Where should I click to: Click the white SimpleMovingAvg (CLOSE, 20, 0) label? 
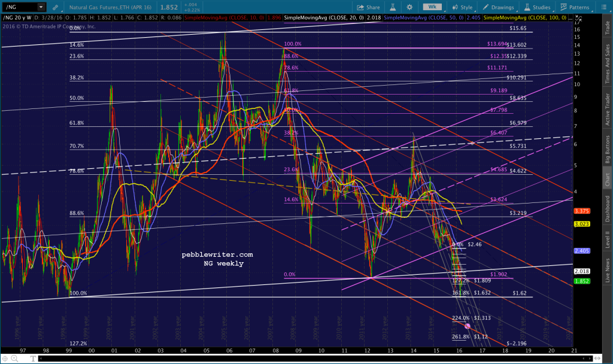pyautogui.click(x=324, y=18)
